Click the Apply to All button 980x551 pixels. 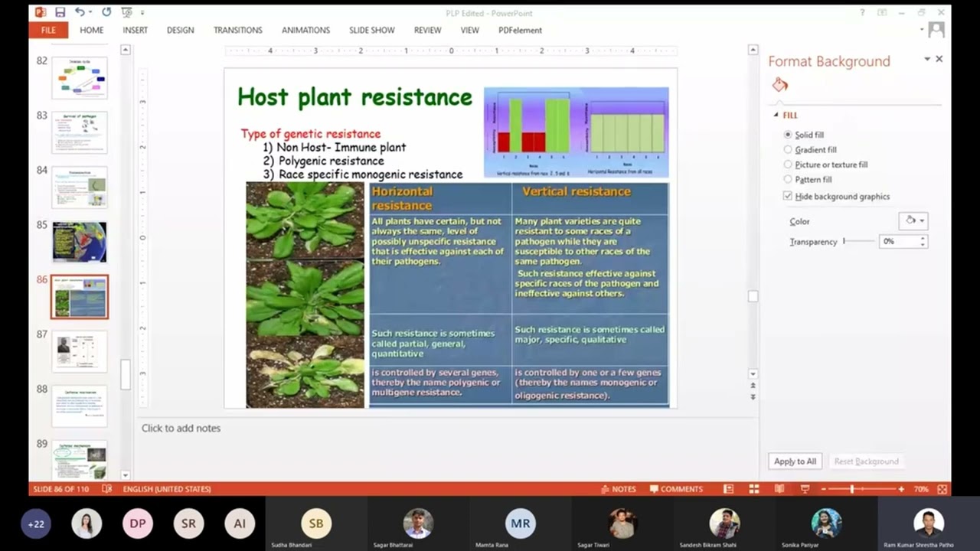(795, 461)
